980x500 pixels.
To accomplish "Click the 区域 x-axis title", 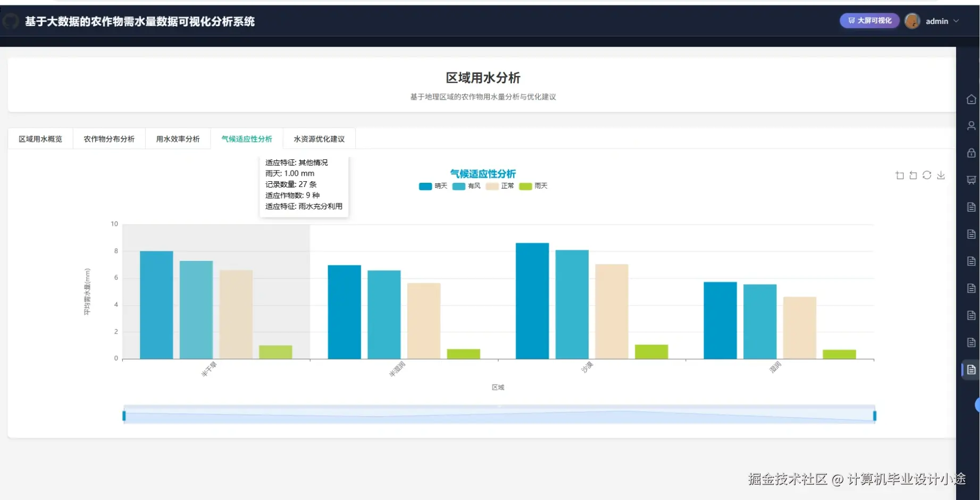I will pyautogui.click(x=498, y=387).
